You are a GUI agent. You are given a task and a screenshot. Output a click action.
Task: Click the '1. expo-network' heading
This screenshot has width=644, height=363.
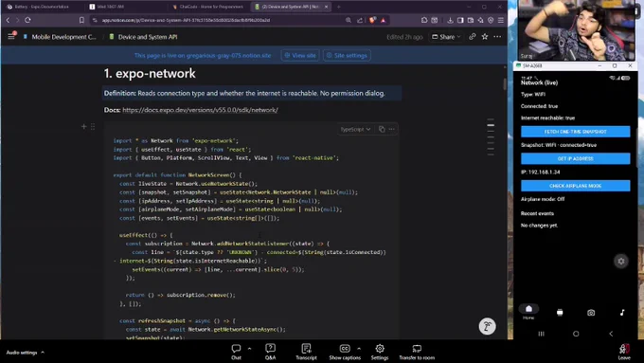(150, 73)
